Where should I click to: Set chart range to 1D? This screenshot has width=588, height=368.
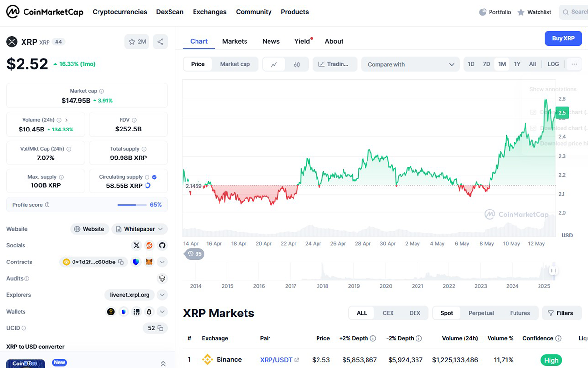click(471, 64)
